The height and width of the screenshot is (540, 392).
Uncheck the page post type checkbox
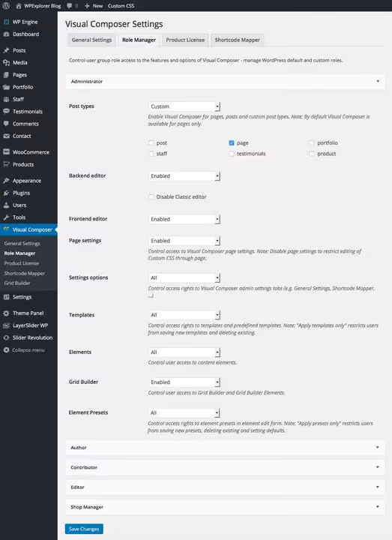(x=232, y=142)
